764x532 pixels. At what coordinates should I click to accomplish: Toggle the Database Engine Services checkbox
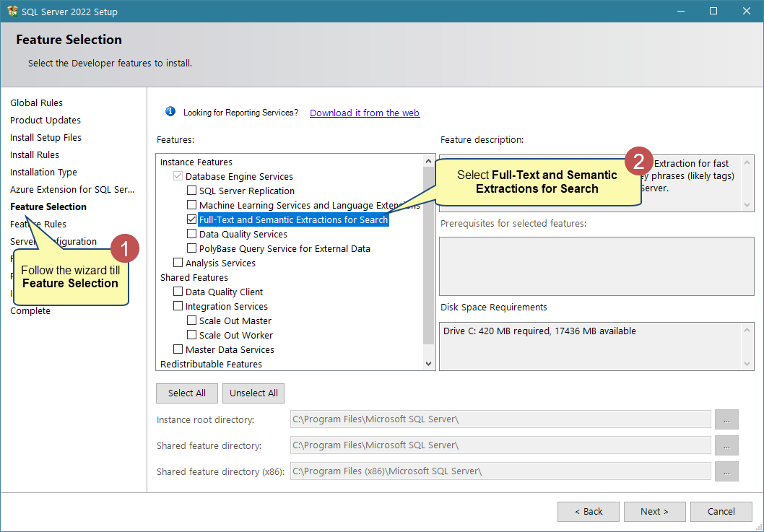tap(178, 176)
